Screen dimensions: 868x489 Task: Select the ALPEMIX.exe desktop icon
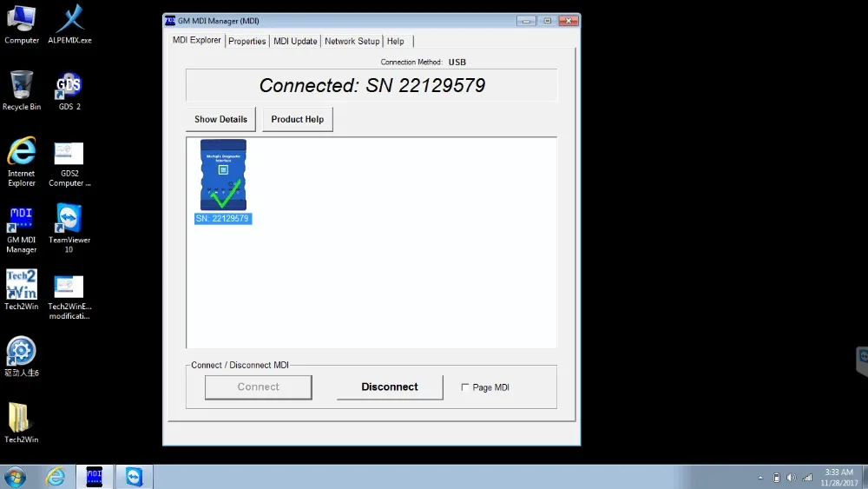69,23
